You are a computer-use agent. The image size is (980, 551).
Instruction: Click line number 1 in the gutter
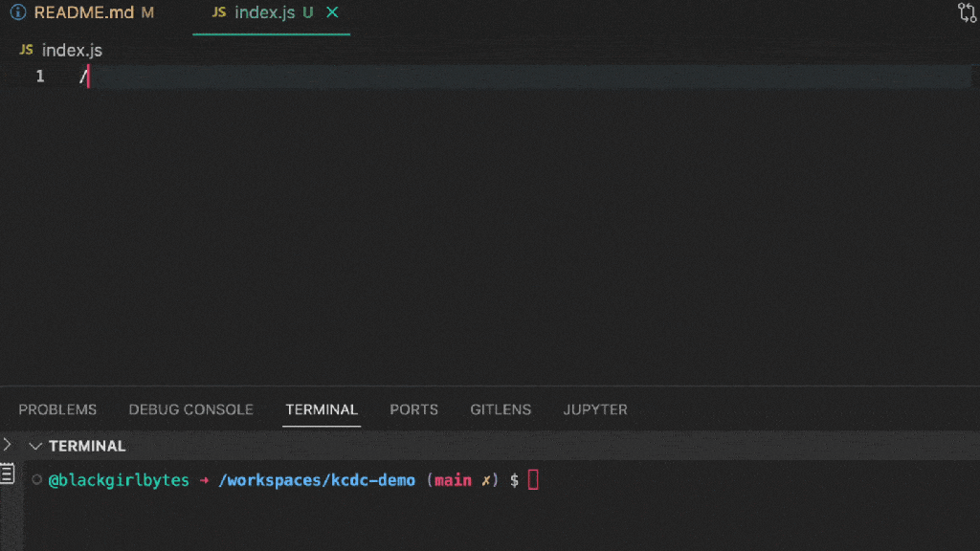(40, 77)
